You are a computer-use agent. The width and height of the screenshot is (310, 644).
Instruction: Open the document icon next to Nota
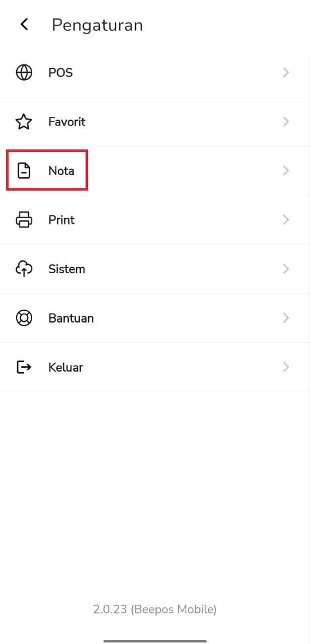24,171
